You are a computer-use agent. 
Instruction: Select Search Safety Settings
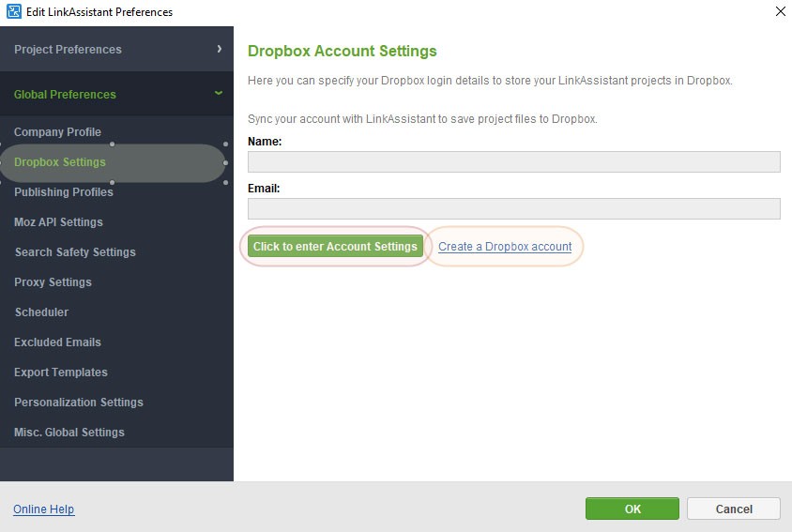pos(75,252)
